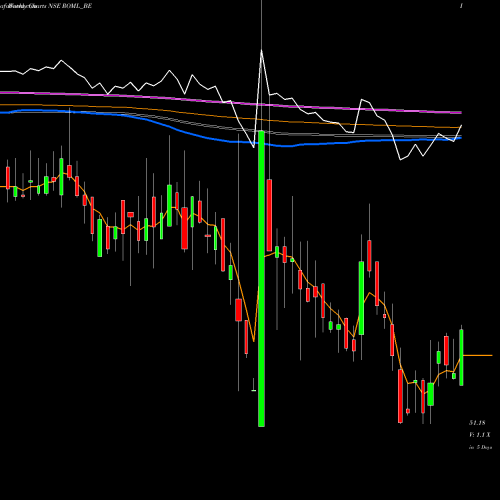Click the NSE BOML_BE chart title
The width and height of the screenshot is (500, 500).
[70, 6]
